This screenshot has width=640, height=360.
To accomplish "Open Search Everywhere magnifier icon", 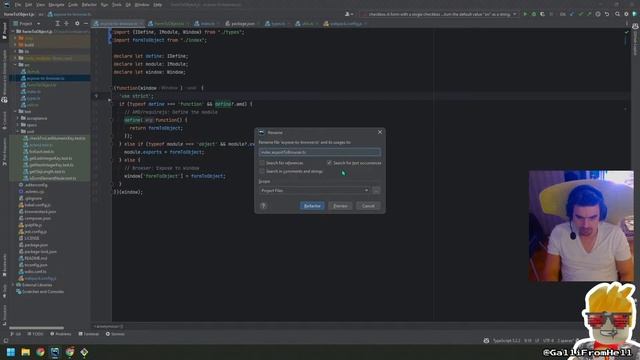I will [617, 14].
